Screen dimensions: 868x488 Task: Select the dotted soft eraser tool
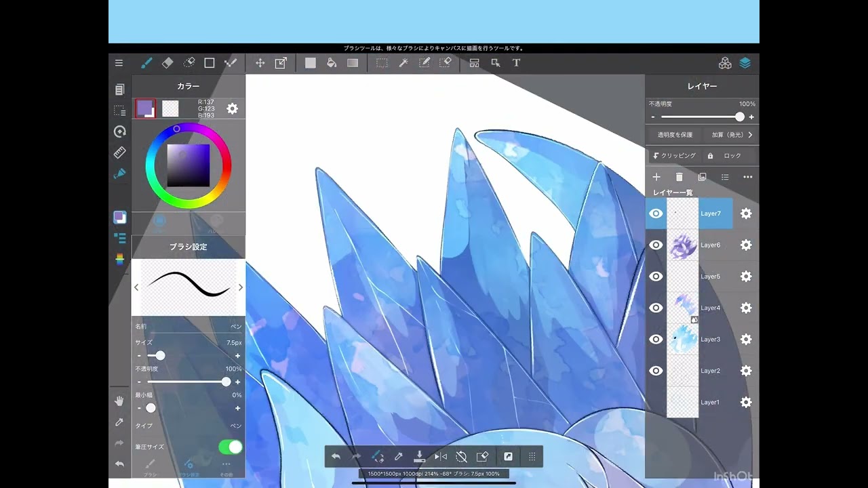click(189, 63)
